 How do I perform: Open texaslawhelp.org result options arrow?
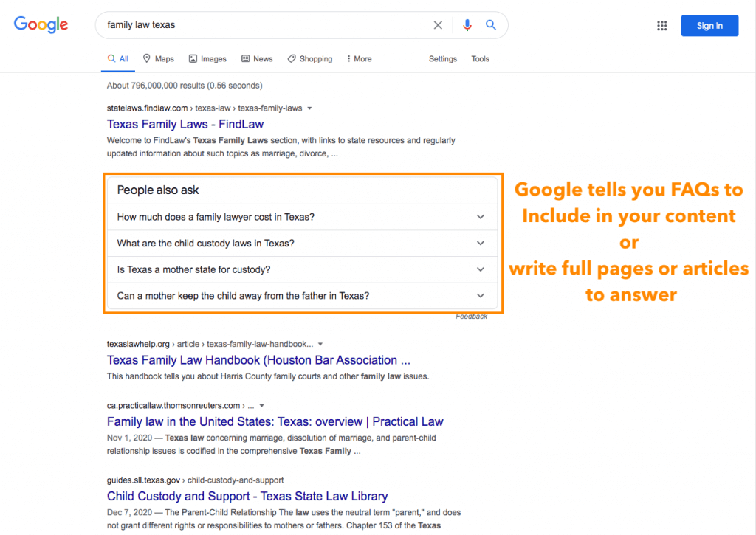320,344
